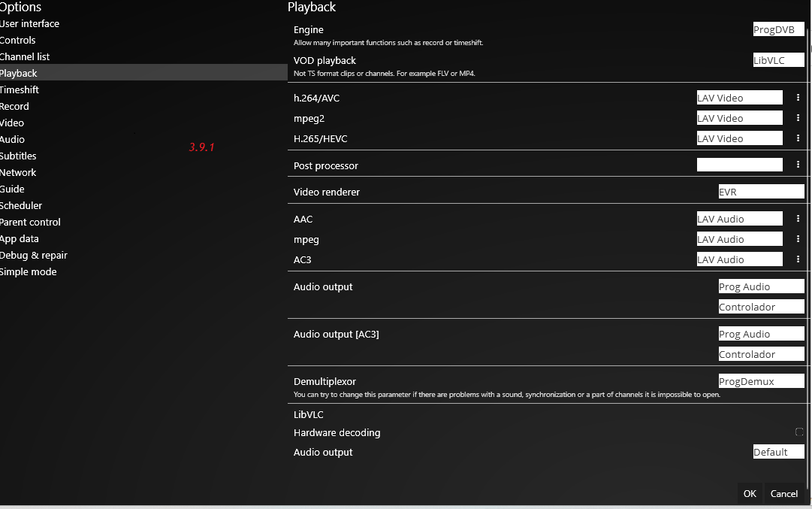Open more options for mpeg audio decoder

(x=798, y=239)
